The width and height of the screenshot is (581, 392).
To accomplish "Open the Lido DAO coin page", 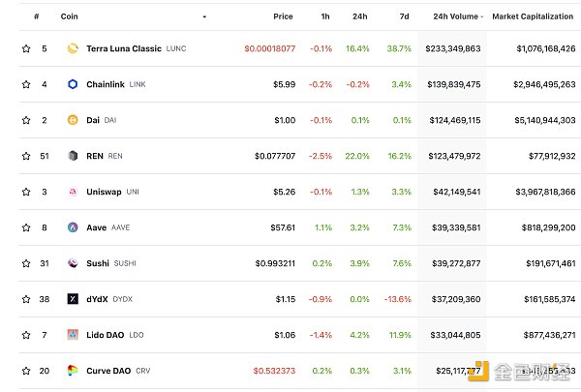I will [107, 335].
